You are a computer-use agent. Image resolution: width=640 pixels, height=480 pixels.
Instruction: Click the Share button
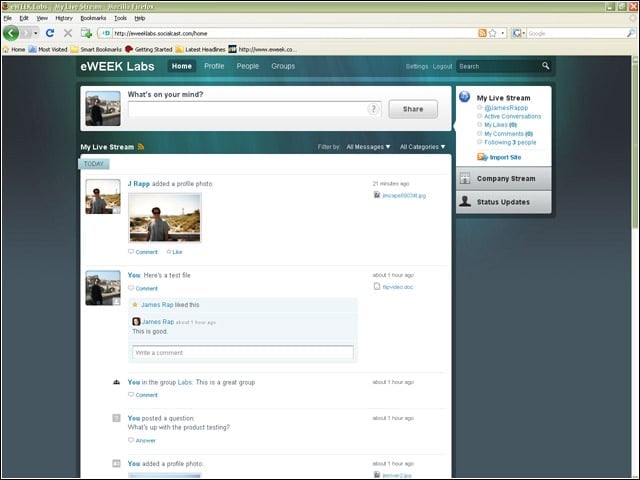(x=413, y=109)
